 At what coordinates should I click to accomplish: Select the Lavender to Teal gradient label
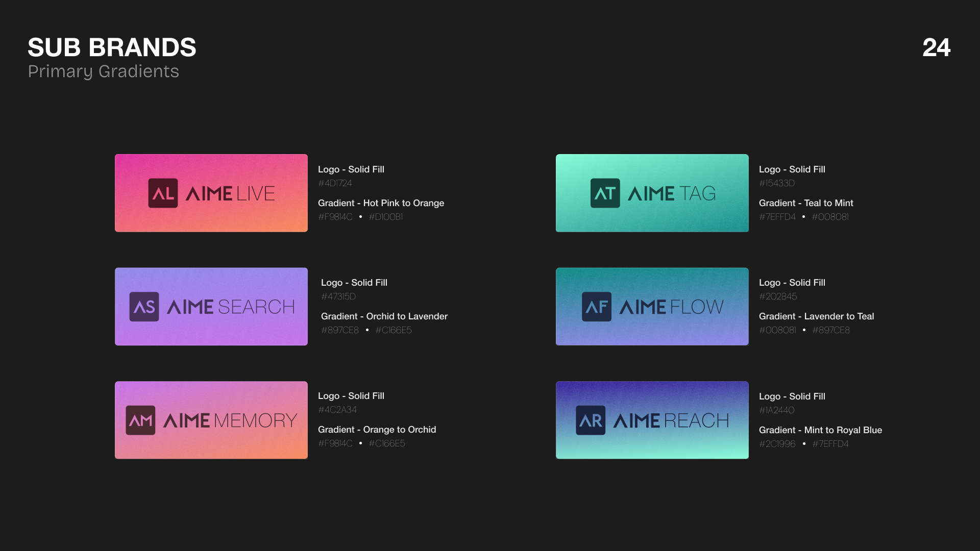(x=817, y=316)
